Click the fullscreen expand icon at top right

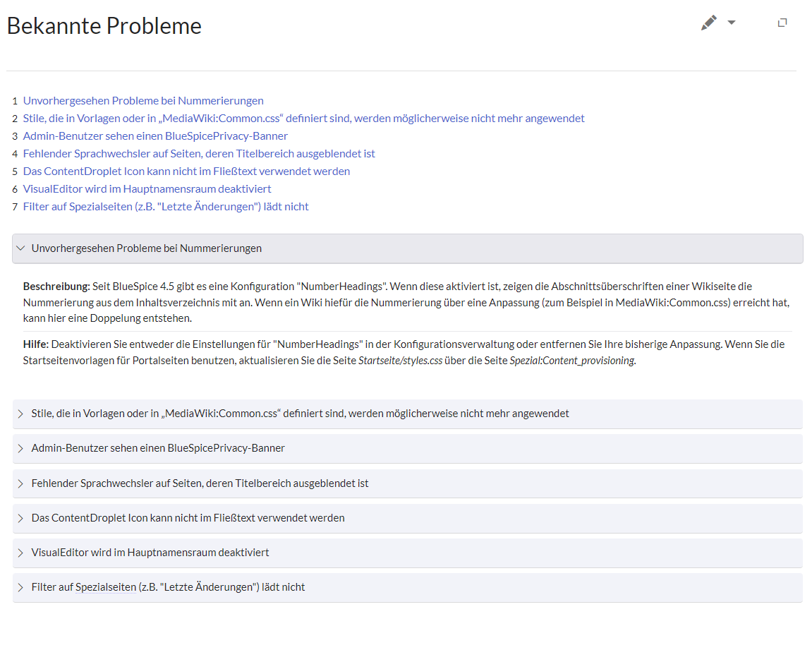point(782,23)
